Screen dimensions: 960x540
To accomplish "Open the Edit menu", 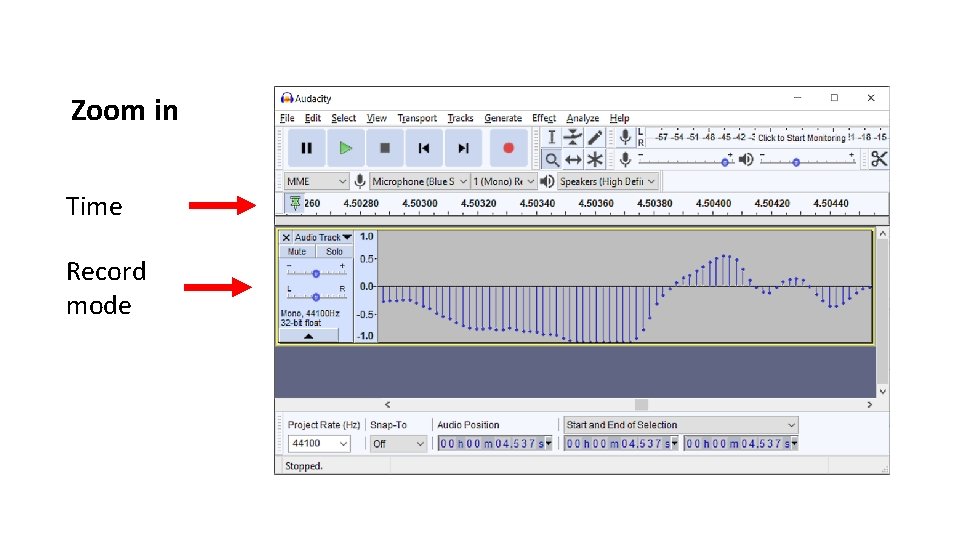I will (313, 118).
